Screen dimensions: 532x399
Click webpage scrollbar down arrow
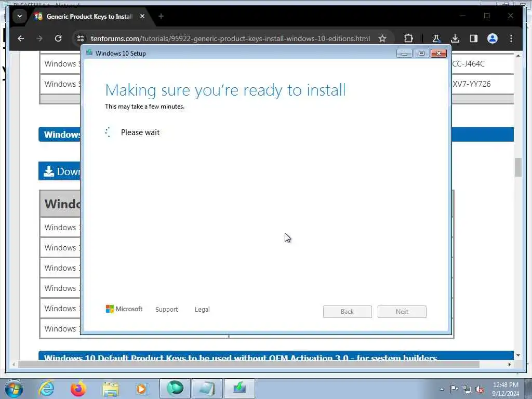point(518,355)
